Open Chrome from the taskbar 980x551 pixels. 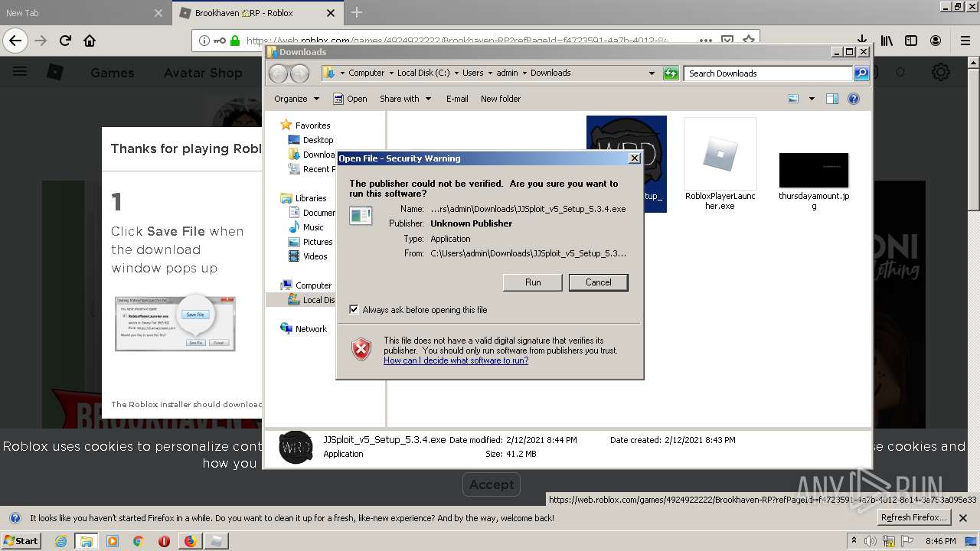tap(138, 541)
